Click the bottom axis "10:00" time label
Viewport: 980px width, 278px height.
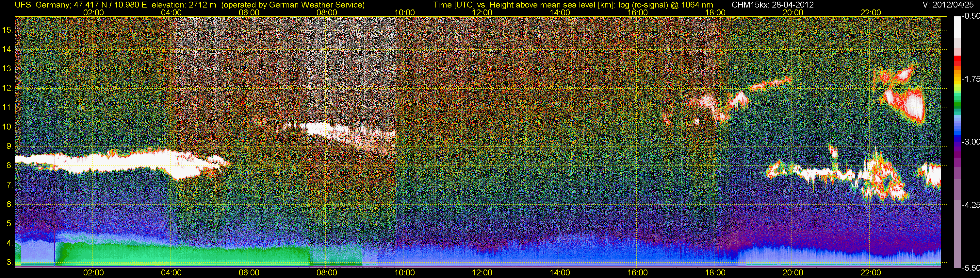pos(404,273)
